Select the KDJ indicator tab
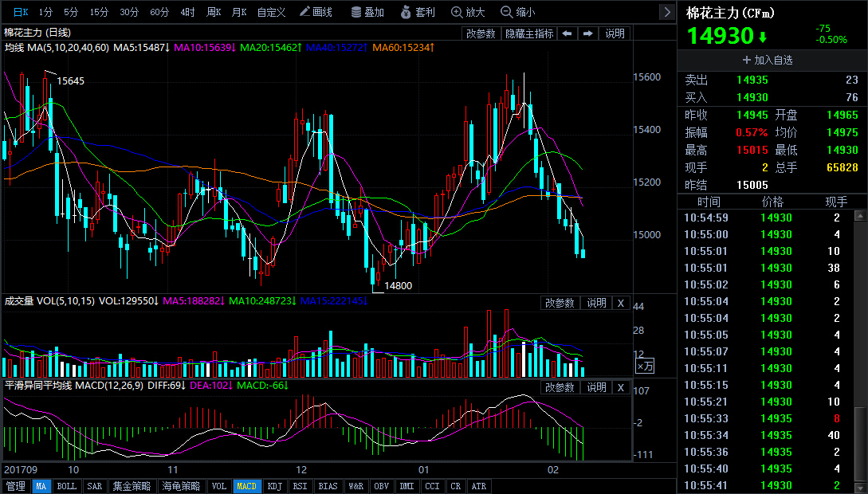Viewport: 868px width, 494px height. [274, 486]
